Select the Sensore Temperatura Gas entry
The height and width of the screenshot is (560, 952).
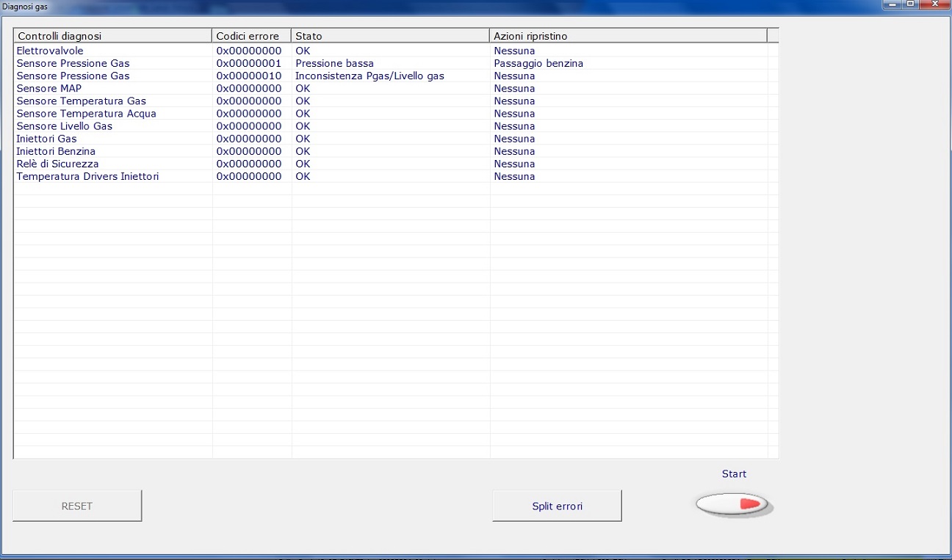82,101
